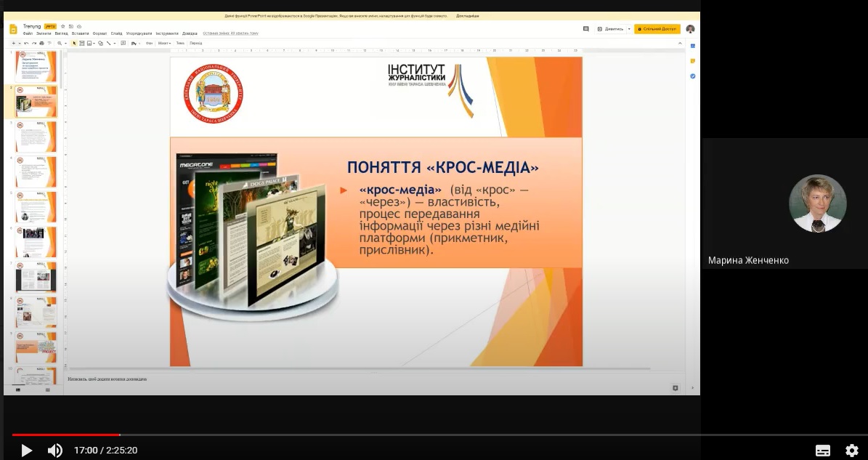This screenshot has height=460, width=868.
Task: Click the Спільний Доступ share button
Action: (x=657, y=29)
